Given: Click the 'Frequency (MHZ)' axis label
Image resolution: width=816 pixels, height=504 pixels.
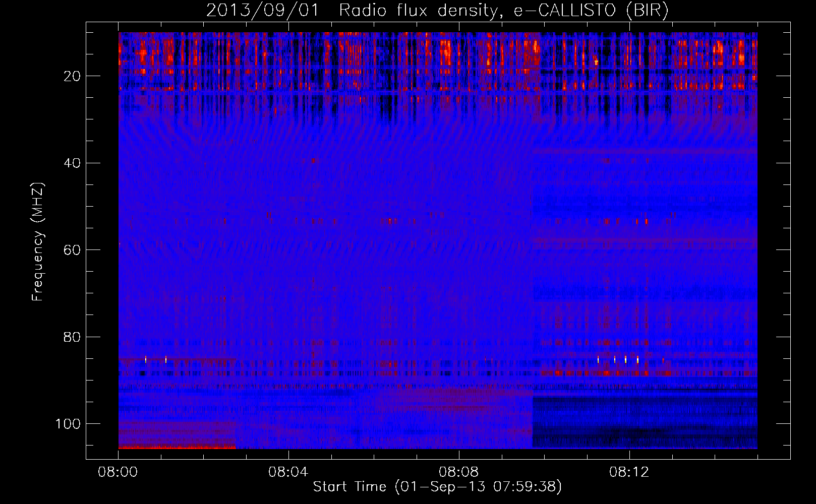Looking at the screenshot, I should point(38,242).
